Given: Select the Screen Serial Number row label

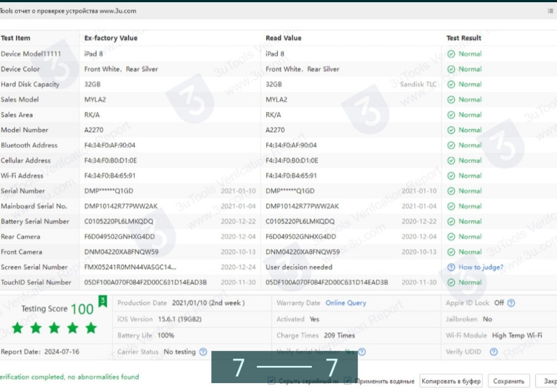Looking at the screenshot, I should [x=34, y=267].
